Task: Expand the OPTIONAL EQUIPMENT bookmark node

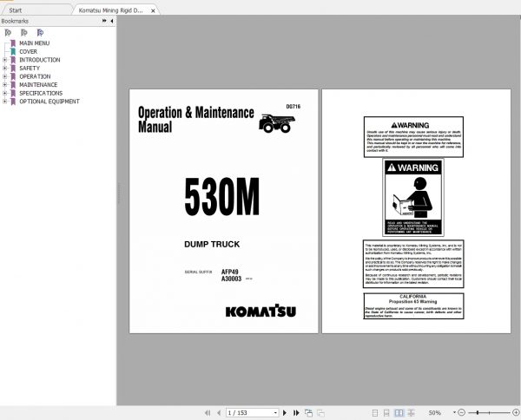Action: click(4, 102)
